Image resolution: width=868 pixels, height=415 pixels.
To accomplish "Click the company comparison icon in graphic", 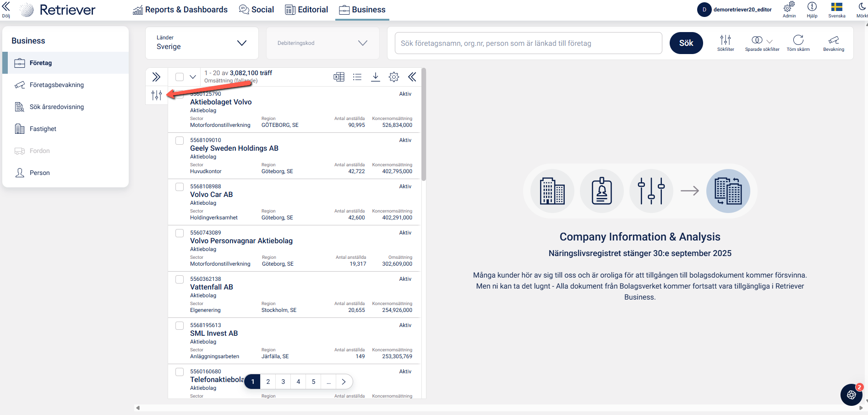I will coord(728,191).
